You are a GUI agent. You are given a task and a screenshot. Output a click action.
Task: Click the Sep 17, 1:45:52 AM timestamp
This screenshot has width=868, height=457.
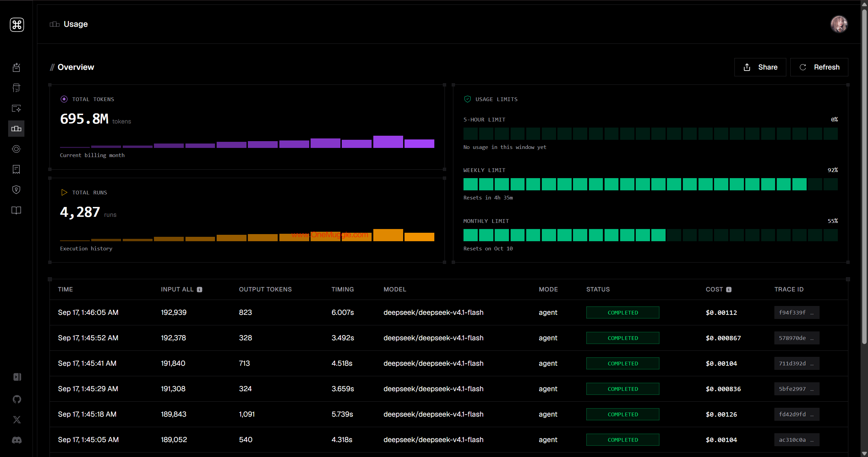[x=88, y=338]
